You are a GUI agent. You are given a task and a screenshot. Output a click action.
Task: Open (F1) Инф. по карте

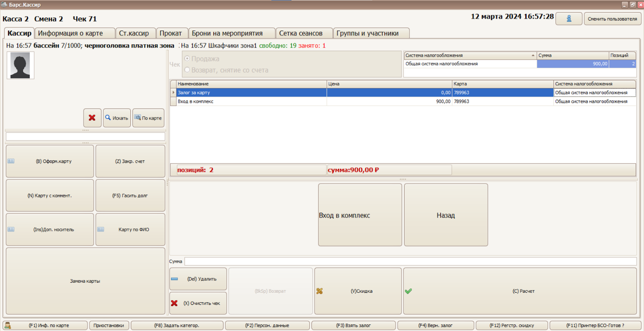point(45,325)
